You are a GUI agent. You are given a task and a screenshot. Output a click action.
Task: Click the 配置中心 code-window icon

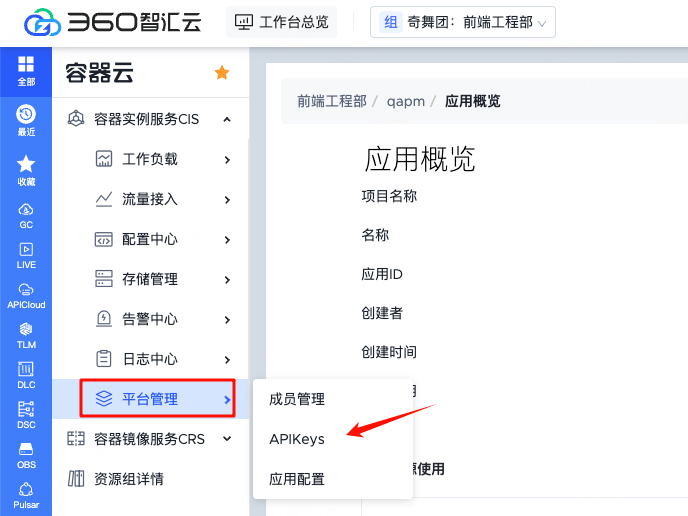pyautogui.click(x=104, y=239)
